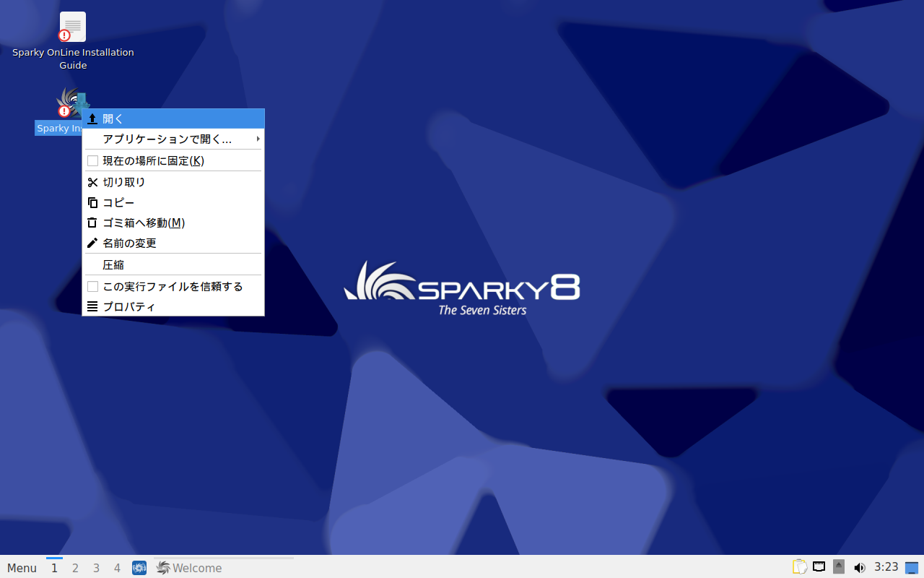Click the network connection tray icon
924x578 pixels.
[x=819, y=567]
